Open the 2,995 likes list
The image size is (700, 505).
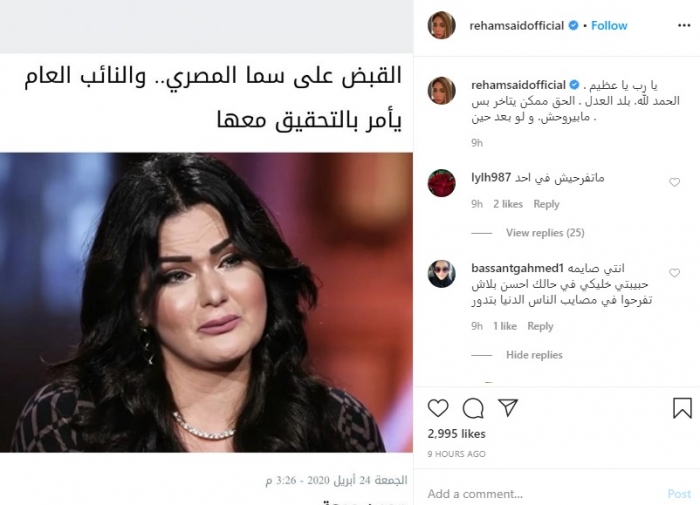[456, 434]
